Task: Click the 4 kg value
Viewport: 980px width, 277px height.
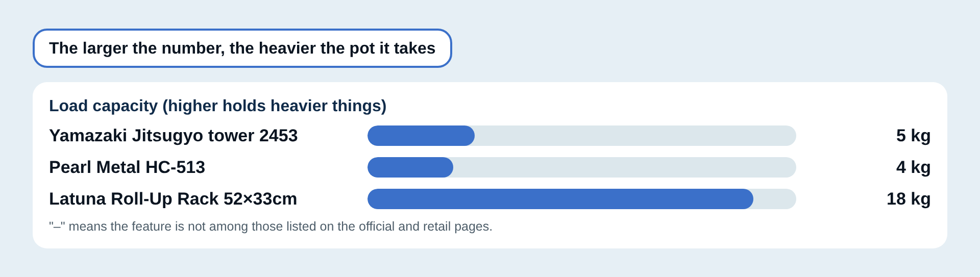Action: 913,167
